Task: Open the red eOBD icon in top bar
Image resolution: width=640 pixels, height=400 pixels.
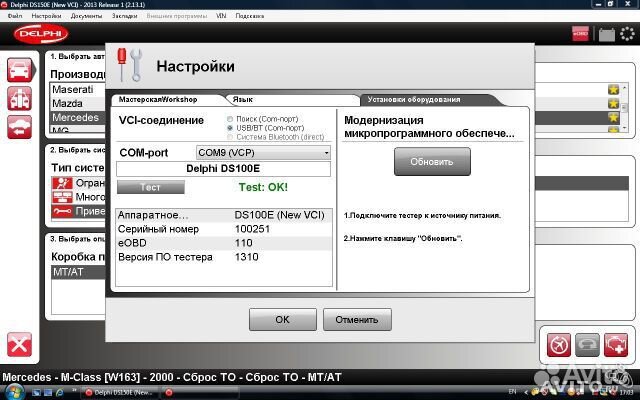Action: [x=580, y=33]
